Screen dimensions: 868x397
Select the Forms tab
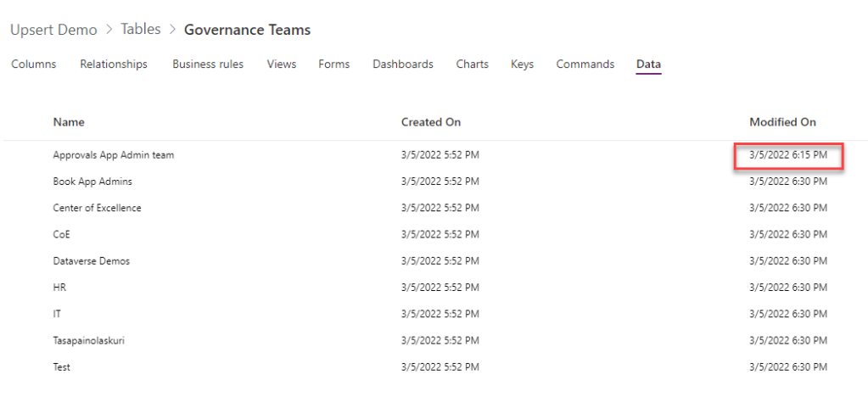tap(334, 64)
